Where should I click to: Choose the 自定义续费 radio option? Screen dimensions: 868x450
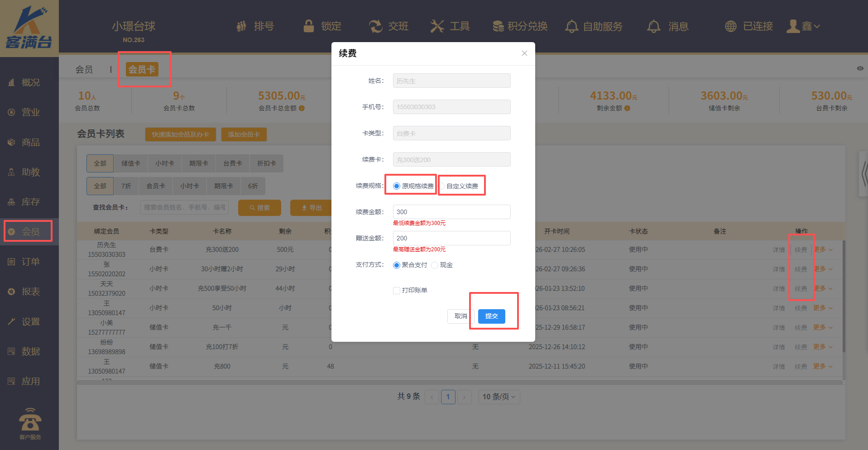click(x=442, y=186)
